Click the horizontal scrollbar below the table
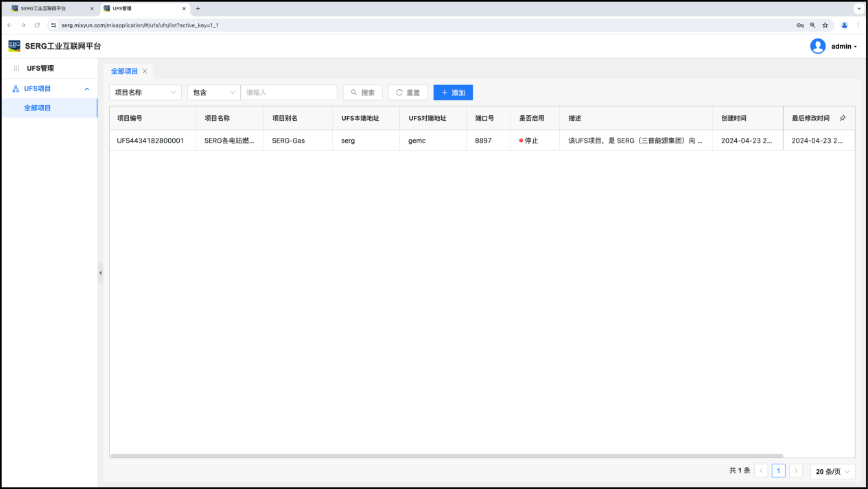The image size is (868, 489). [x=446, y=455]
